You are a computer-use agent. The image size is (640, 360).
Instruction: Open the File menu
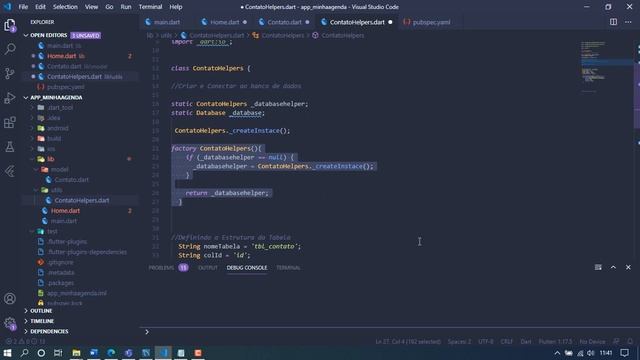pos(23,7)
